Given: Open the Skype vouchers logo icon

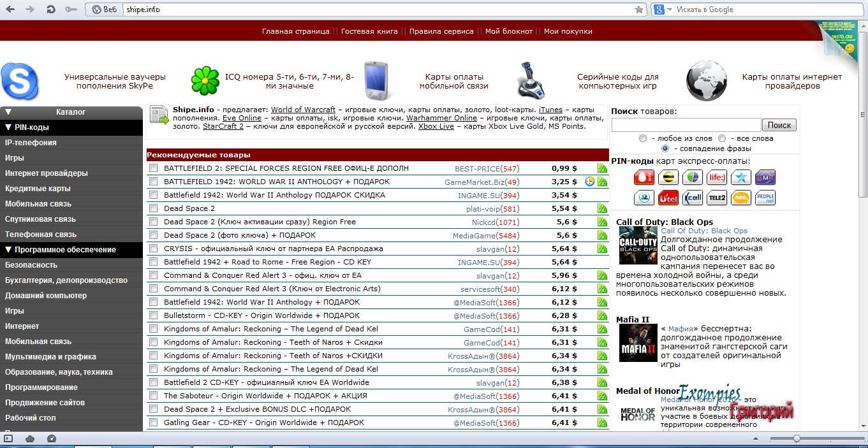Looking at the screenshot, I should coord(19,81).
